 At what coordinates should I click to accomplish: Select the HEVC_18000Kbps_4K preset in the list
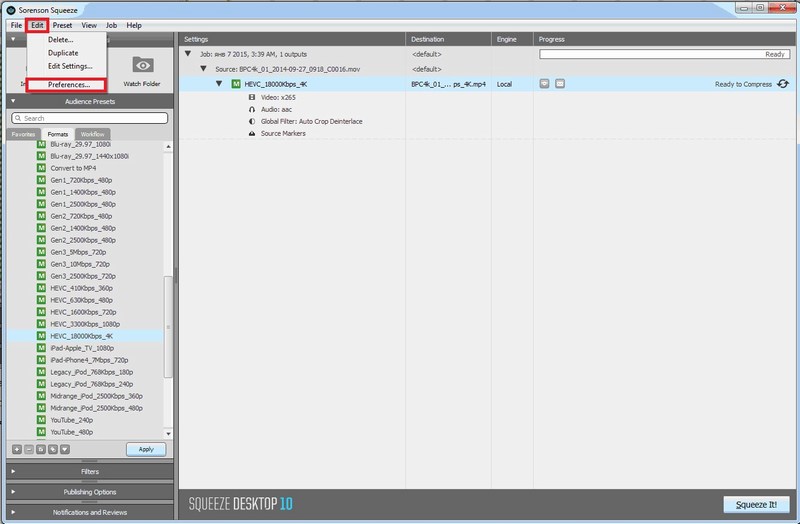(x=85, y=336)
